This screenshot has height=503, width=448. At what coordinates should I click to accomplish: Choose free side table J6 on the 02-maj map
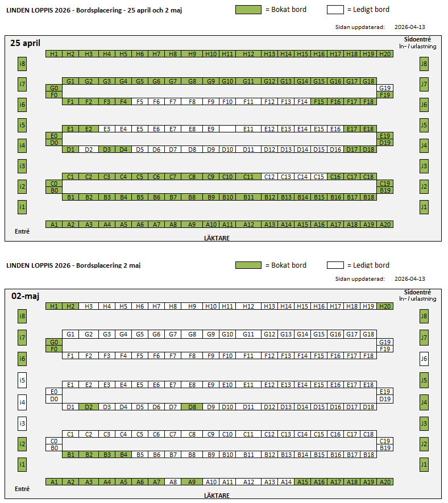(424, 359)
